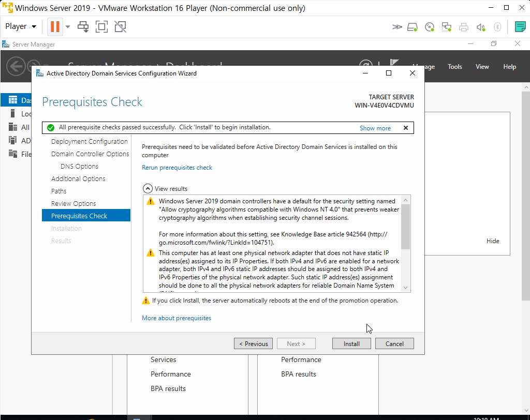Open the Server Manager notifications flag
This screenshot has height=420, width=530.
pyautogui.click(x=394, y=63)
